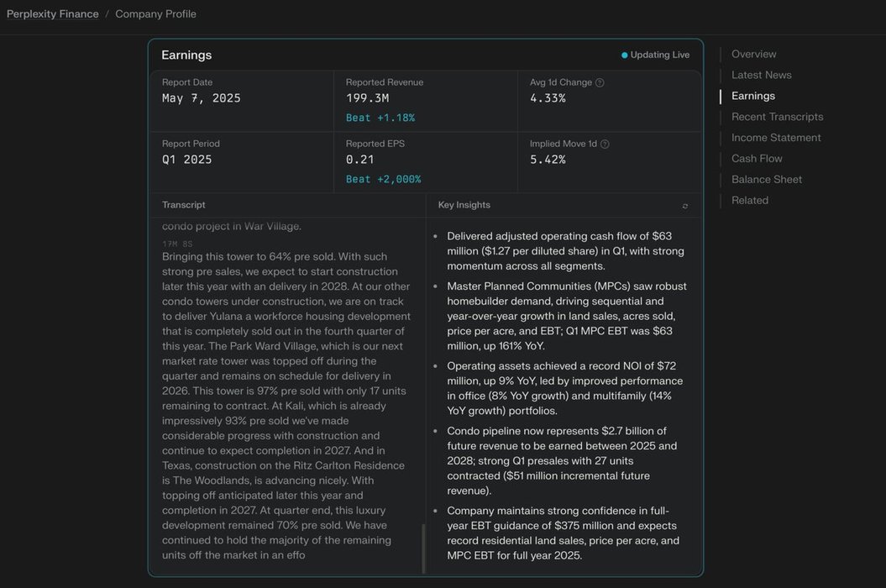Click the 17M 8S transcript timestamp
Viewport: 886px width, 588px height.
(177, 244)
